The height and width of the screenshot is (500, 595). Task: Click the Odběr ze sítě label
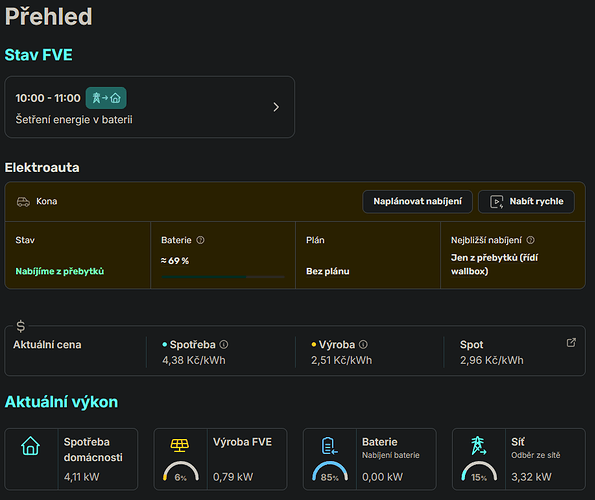536,455
